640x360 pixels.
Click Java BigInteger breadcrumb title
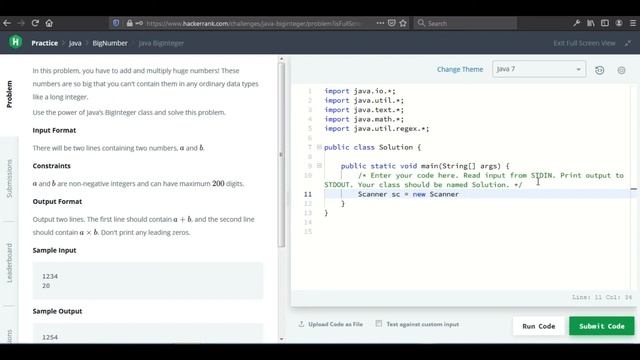point(161,43)
